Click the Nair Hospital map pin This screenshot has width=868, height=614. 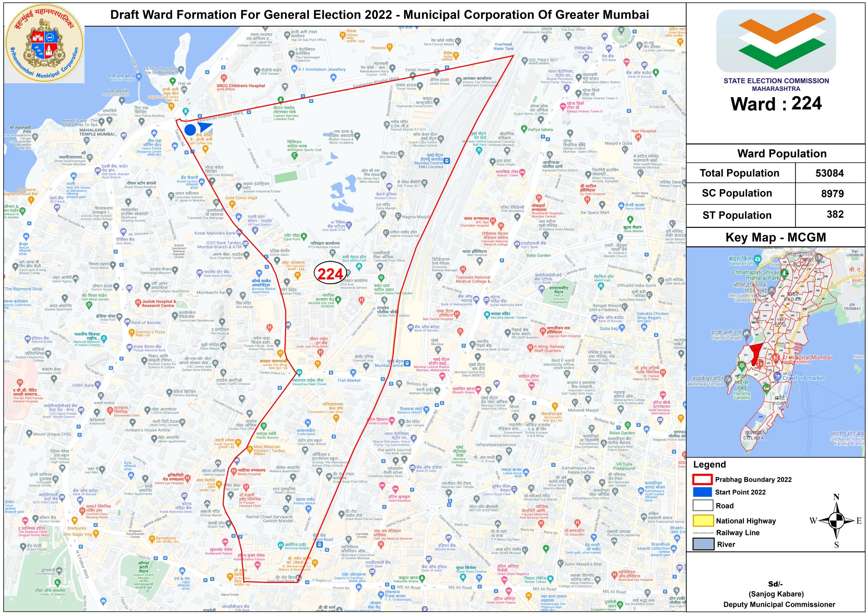(638, 137)
